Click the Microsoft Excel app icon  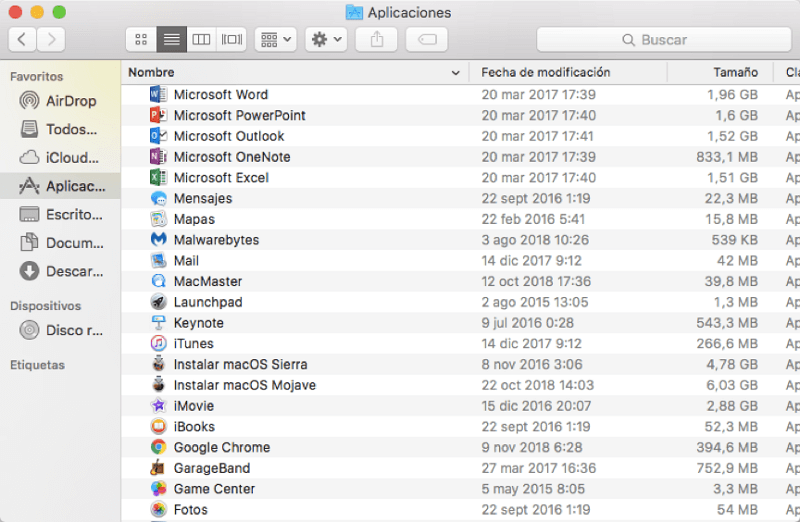coord(158,177)
